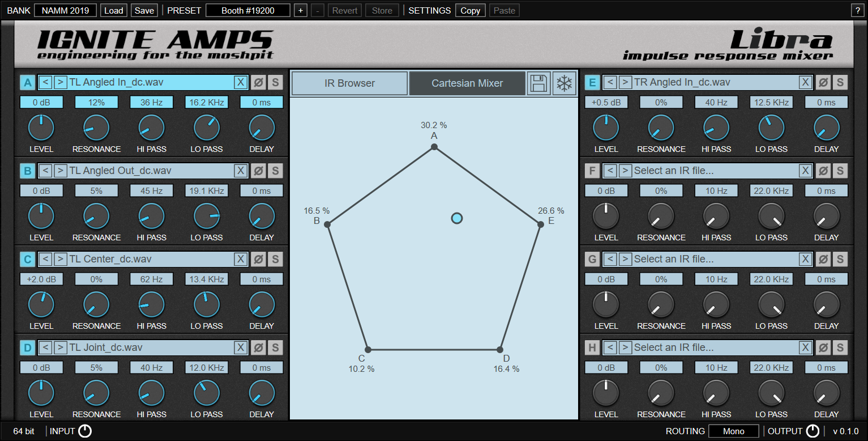The image size is (868, 441).
Task: Save the current bank
Action: [144, 10]
